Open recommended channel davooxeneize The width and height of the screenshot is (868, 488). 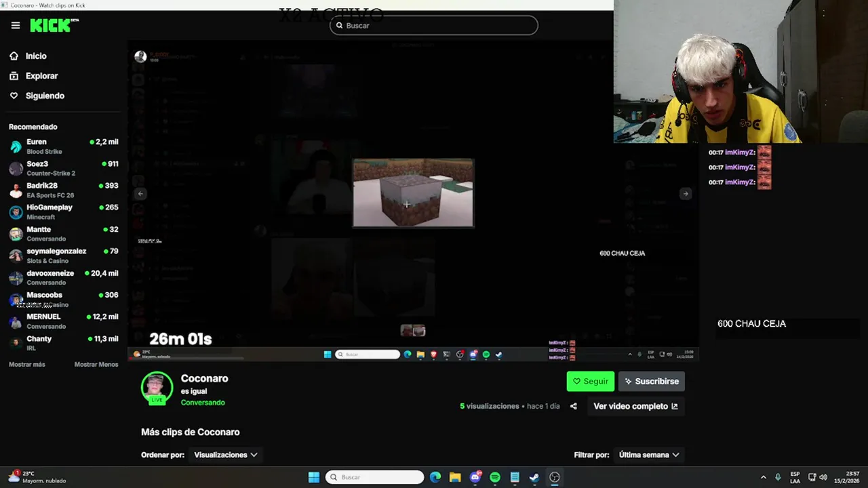coord(64,277)
